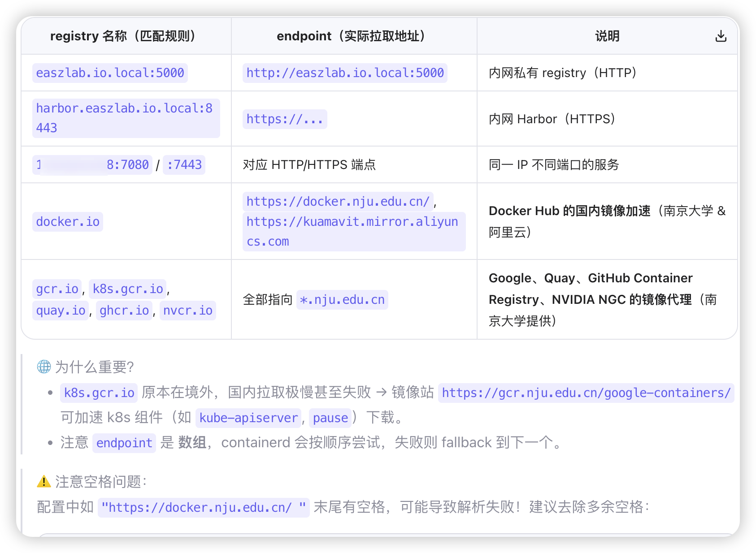
Task: Click the bold '数组' text
Action: pos(192,442)
